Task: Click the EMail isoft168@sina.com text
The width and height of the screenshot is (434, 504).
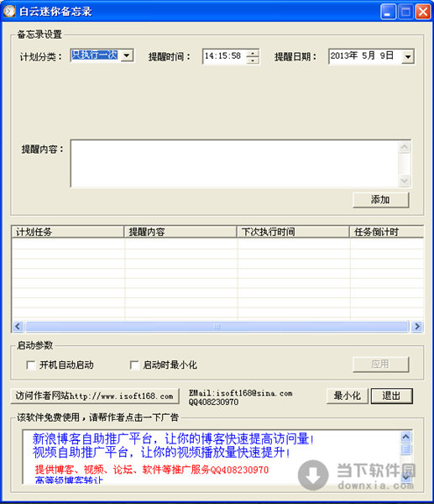Action: coord(241,393)
